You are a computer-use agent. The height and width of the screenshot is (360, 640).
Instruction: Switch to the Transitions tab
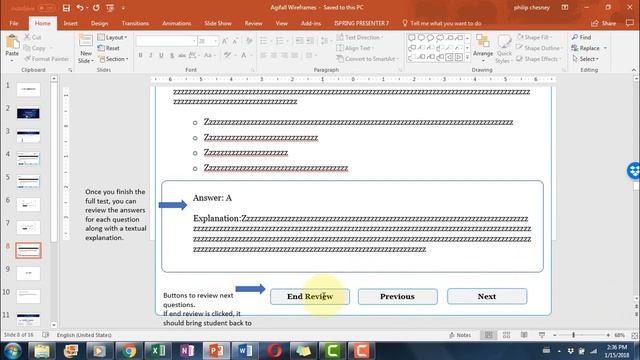pyautogui.click(x=135, y=23)
